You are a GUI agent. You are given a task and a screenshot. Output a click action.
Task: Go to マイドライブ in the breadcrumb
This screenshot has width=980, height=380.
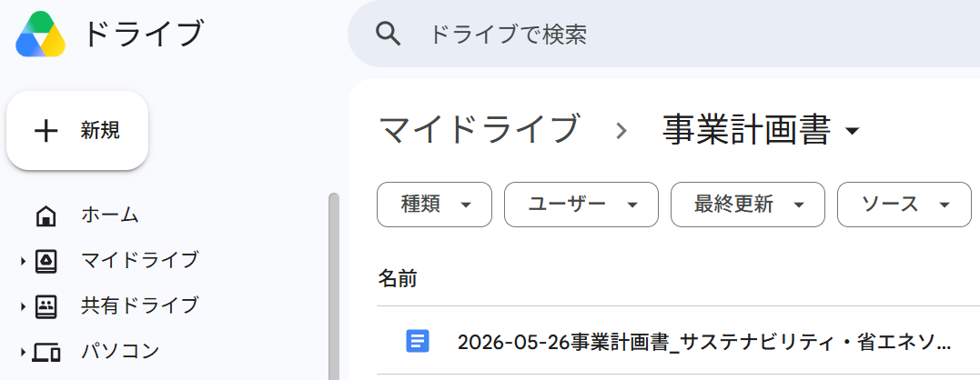(x=480, y=130)
